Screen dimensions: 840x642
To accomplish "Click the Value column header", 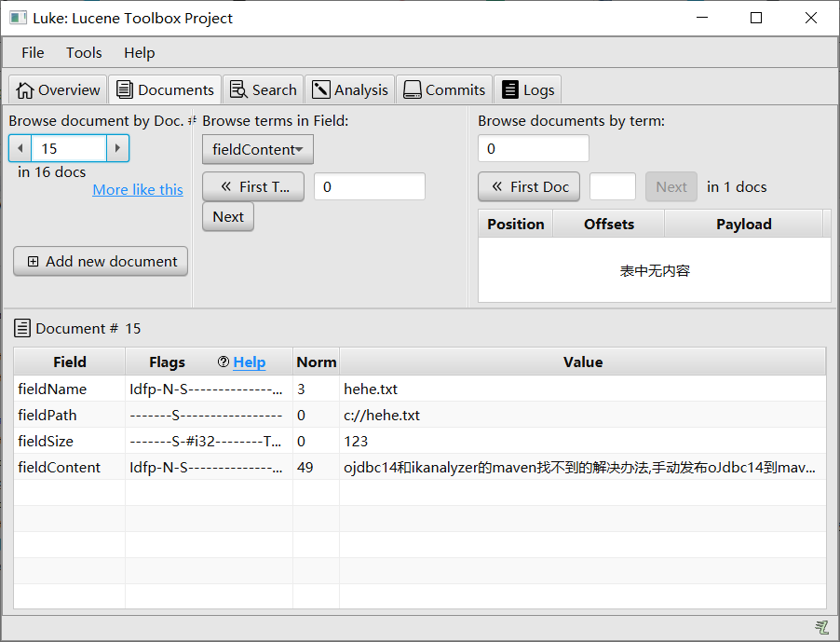I will tap(583, 362).
